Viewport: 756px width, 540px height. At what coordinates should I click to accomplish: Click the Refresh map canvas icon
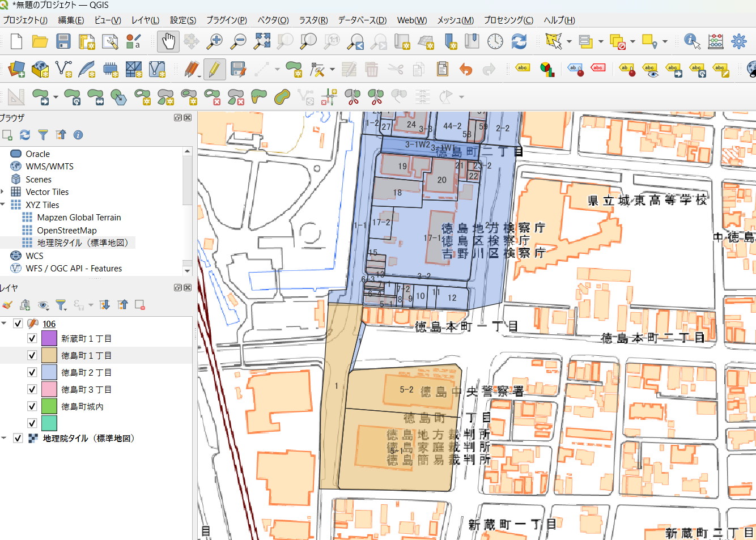519,41
